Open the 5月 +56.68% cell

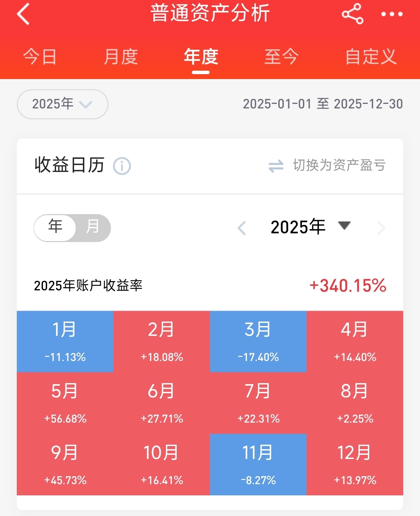pos(65,403)
